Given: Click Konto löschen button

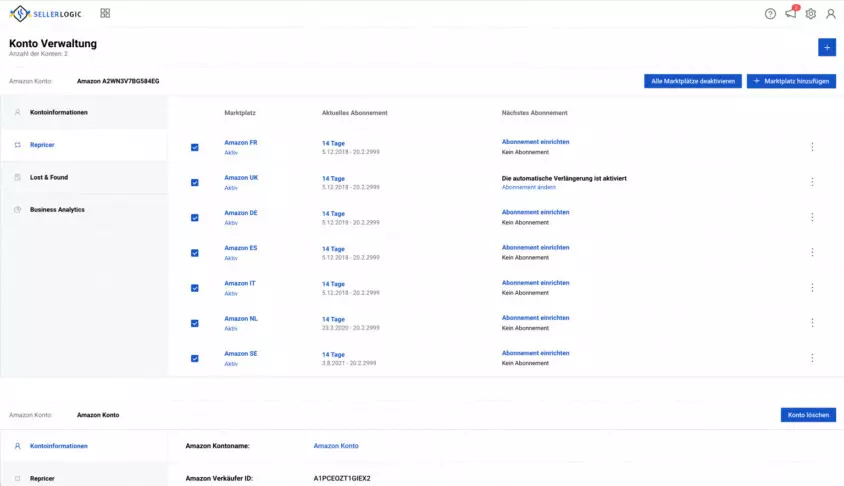Looking at the screenshot, I should [808, 415].
